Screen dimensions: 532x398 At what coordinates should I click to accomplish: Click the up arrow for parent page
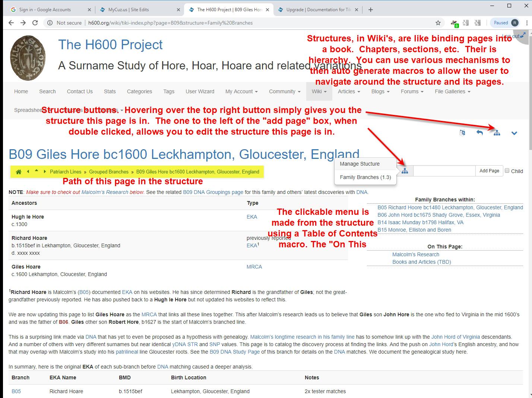tap(37, 171)
